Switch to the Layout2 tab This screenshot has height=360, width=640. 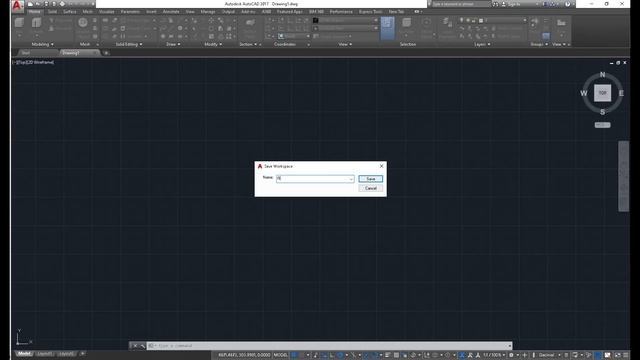[x=66, y=353]
